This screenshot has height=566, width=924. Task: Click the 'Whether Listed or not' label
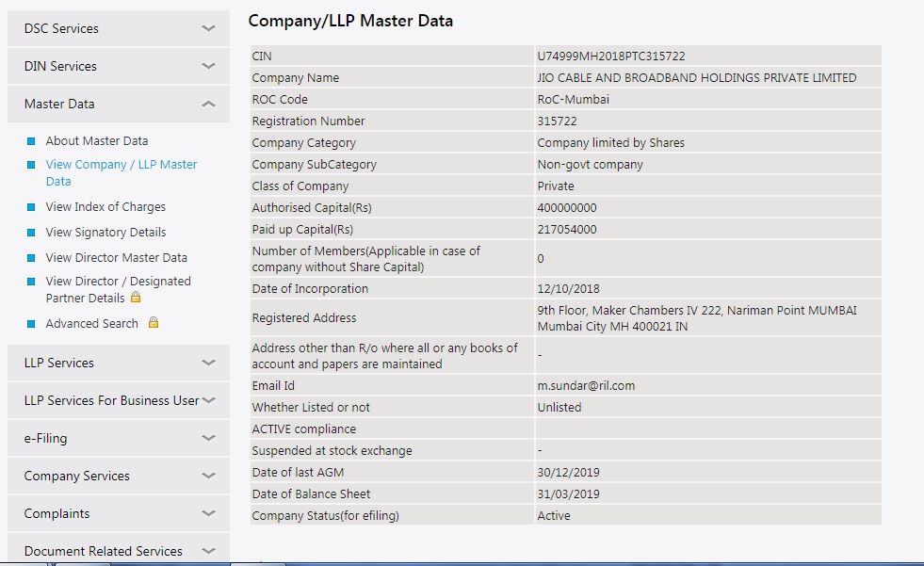311,407
